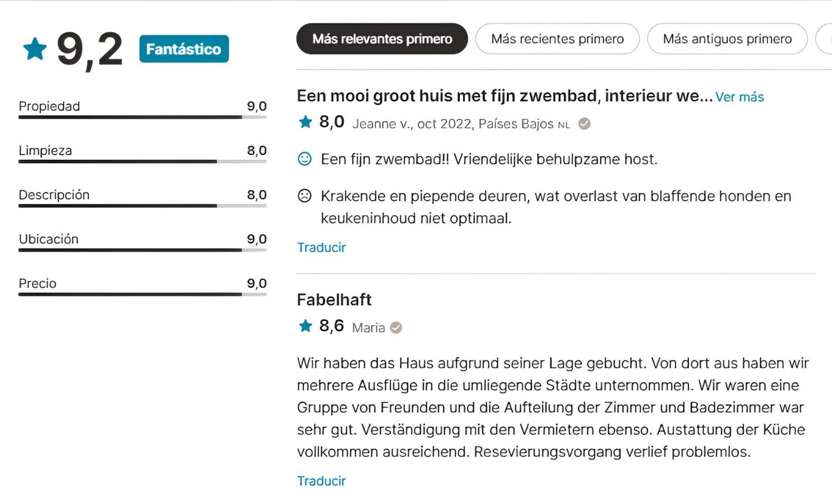Click the Propiedad rating bar
Screen dimensions: 832x504
click(142, 117)
